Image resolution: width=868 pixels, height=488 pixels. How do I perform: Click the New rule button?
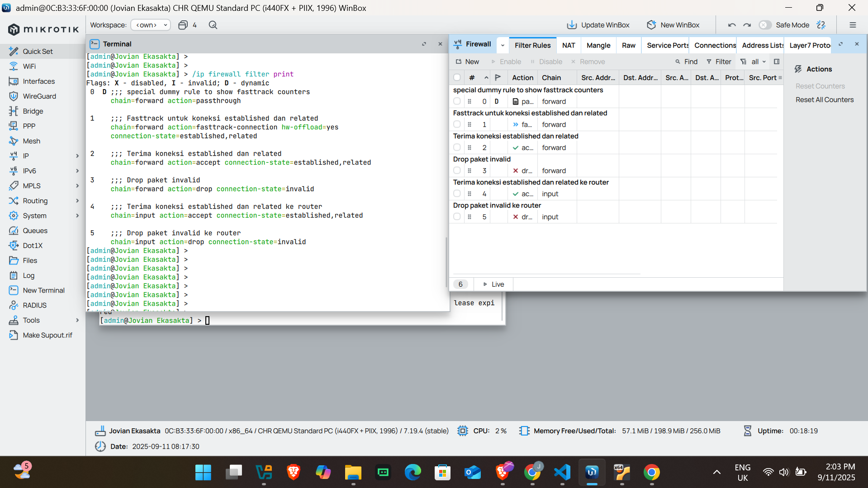click(467, 62)
